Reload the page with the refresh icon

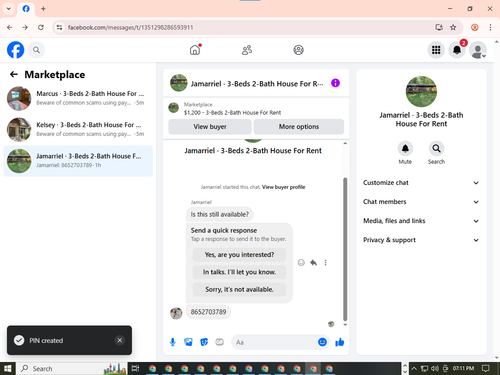point(41,27)
